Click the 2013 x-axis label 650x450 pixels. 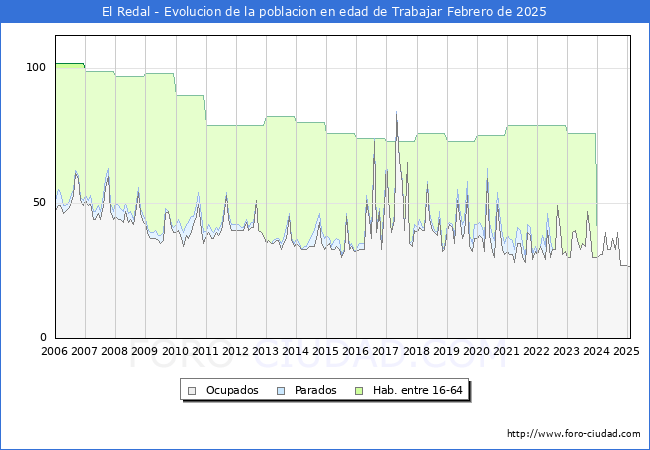click(x=265, y=351)
